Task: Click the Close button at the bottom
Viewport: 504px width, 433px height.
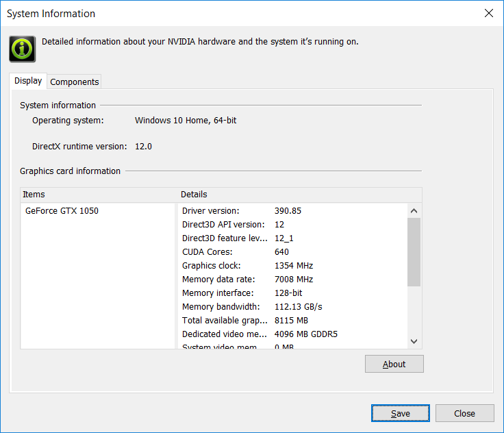Action: point(464,413)
